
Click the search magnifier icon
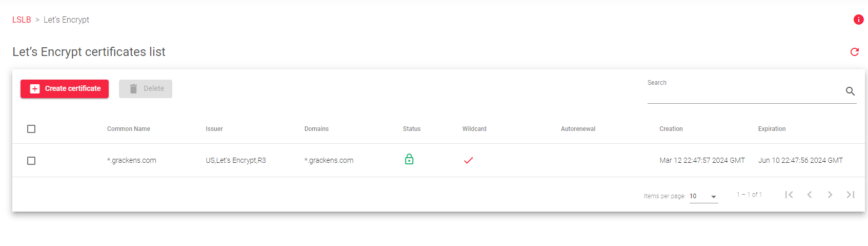850,91
